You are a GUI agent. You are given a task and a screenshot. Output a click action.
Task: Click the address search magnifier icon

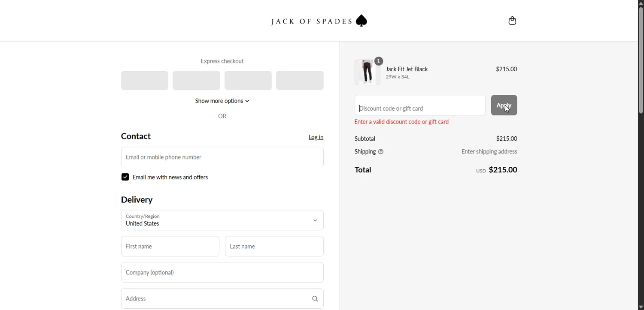click(315, 299)
